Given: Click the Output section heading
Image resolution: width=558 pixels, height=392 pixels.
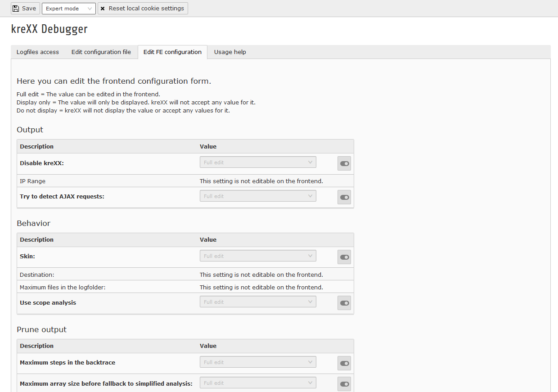Looking at the screenshot, I should [30, 130].
